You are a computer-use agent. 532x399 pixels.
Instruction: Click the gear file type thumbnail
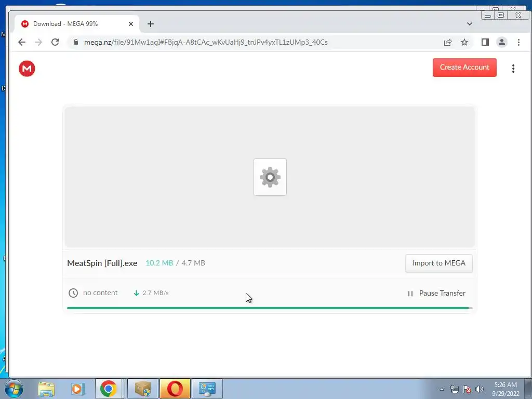point(270,177)
